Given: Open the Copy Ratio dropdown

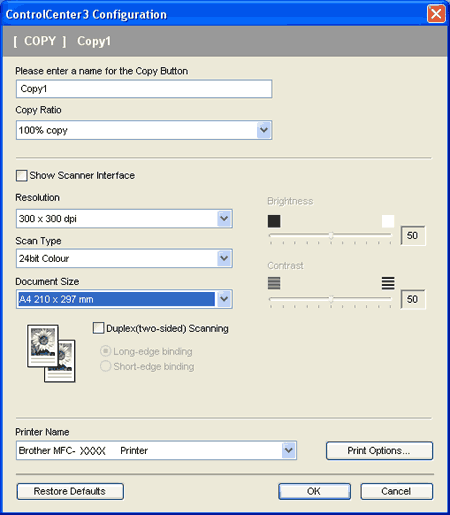Looking at the screenshot, I should pos(264,130).
